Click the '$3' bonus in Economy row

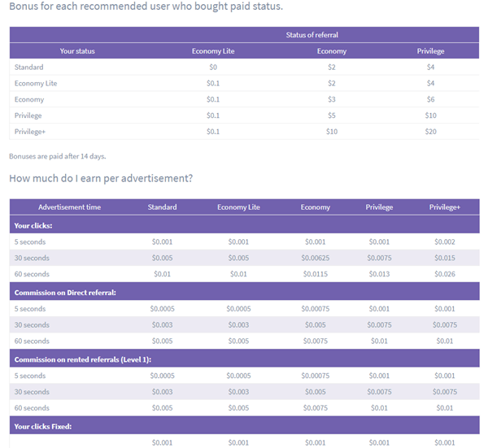click(332, 99)
